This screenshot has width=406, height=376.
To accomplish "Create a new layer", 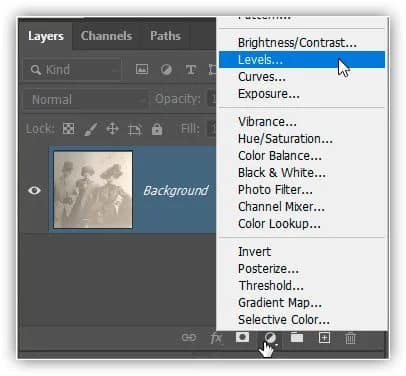I will 324,338.
